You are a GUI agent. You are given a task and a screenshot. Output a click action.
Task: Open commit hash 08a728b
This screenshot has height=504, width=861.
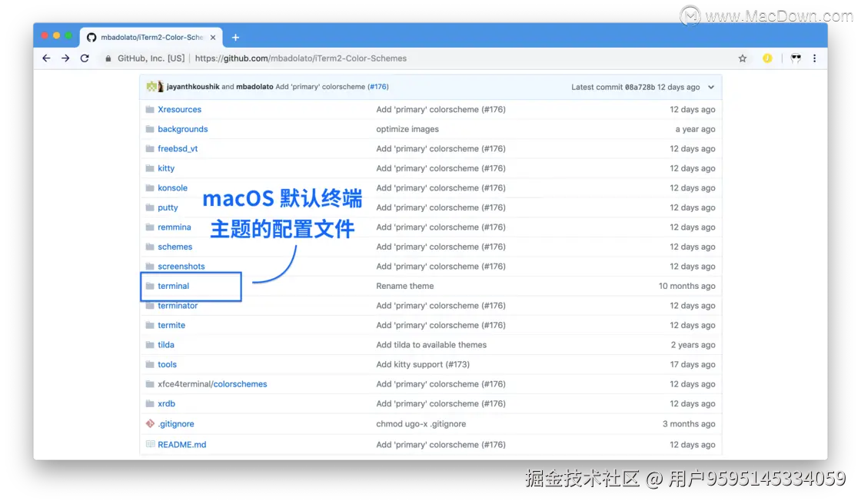point(640,87)
